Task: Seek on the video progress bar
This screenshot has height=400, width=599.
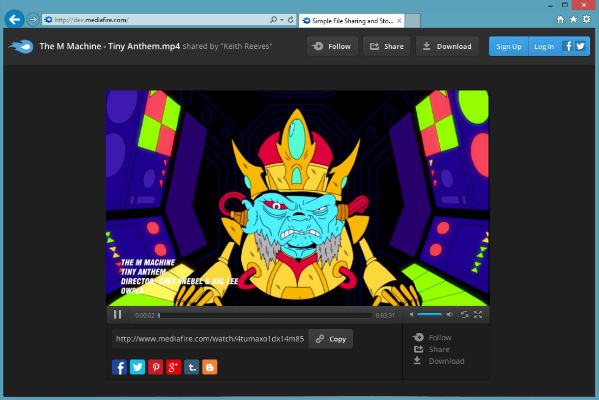Action: (x=265, y=316)
